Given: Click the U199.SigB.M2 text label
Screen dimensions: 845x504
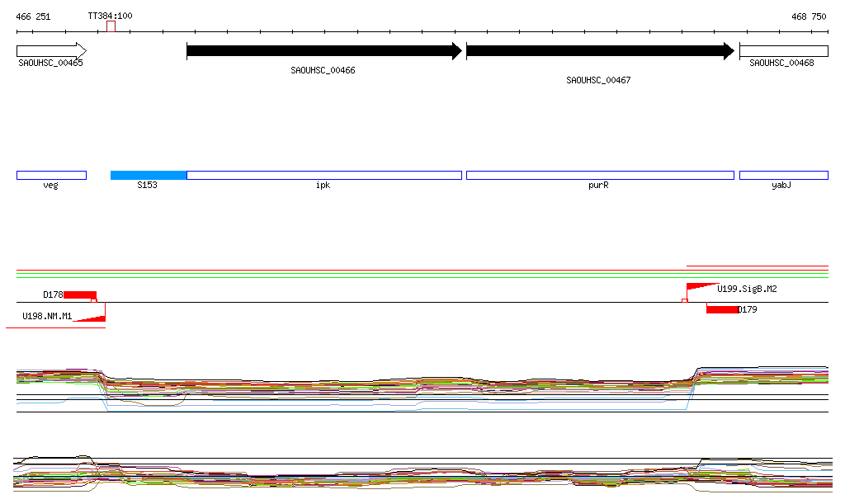Looking at the screenshot, I should pyautogui.click(x=747, y=290).
